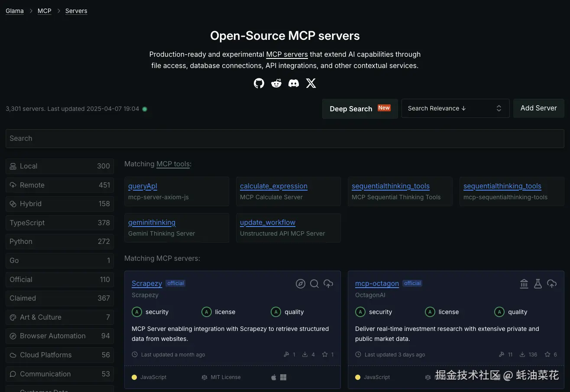Viewport: 570px width, 392px height.
Task: Click 'Last updated 3 days ago' text
Action: (395, 355)
